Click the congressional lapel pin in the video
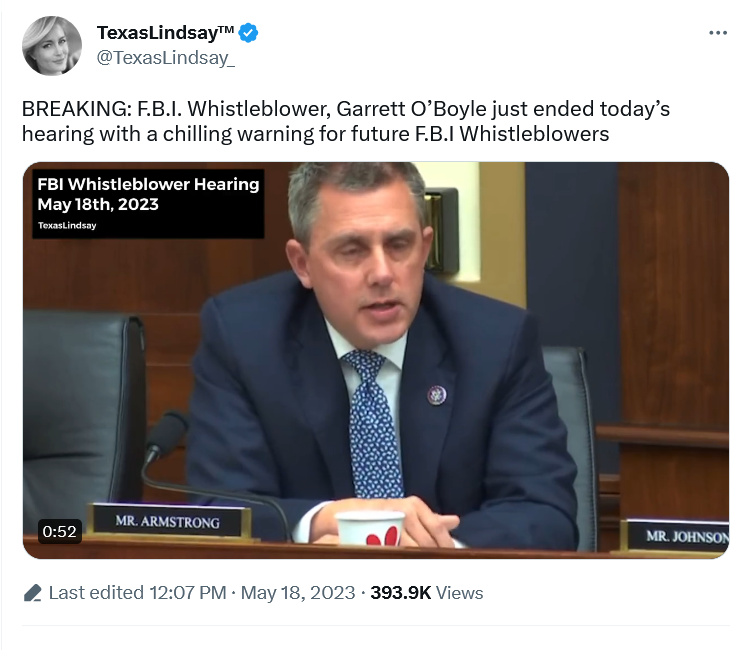Screen dimensions: 748x650 [436, 395]
